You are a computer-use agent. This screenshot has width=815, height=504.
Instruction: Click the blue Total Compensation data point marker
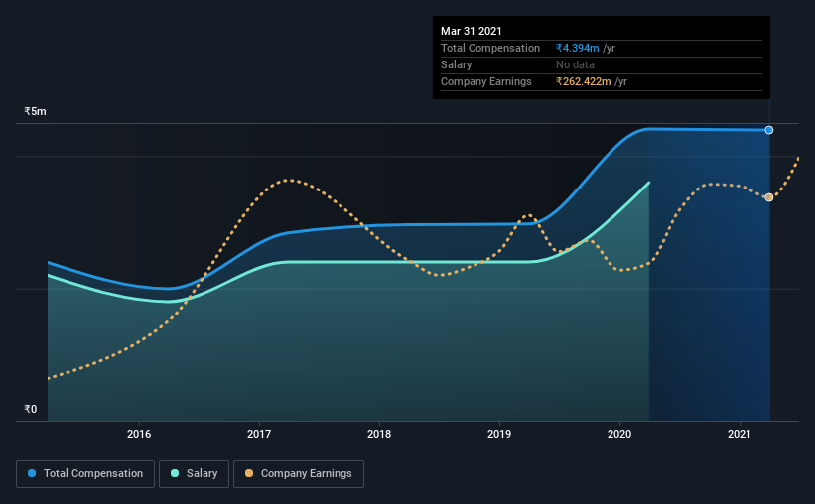[x=768, y=130]
